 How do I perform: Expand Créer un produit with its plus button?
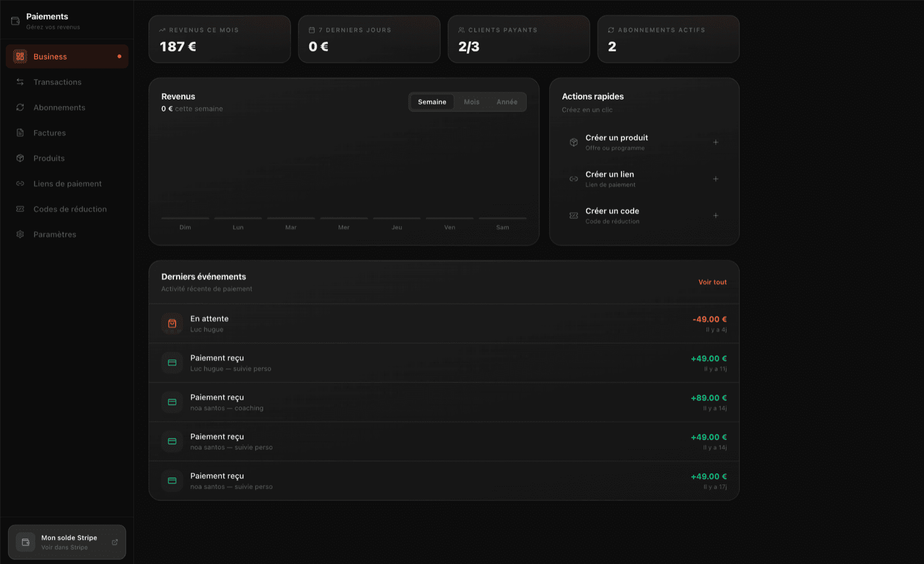[x=716, y=142]
